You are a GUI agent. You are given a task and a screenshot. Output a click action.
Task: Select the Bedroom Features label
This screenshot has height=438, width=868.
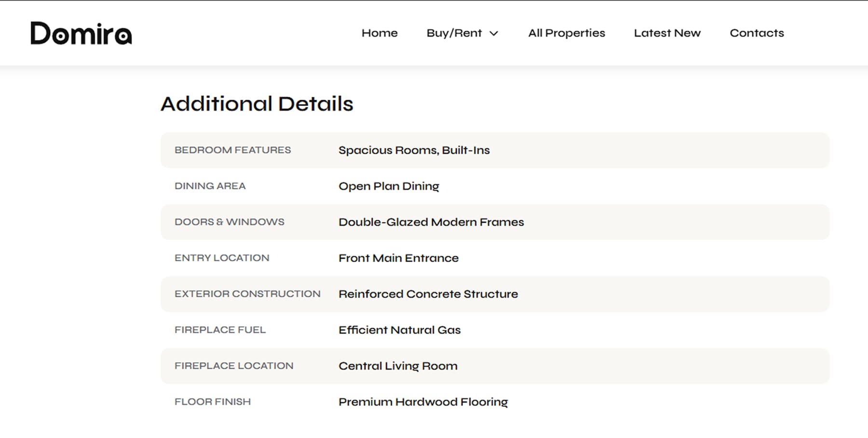(x=233, y=150)
